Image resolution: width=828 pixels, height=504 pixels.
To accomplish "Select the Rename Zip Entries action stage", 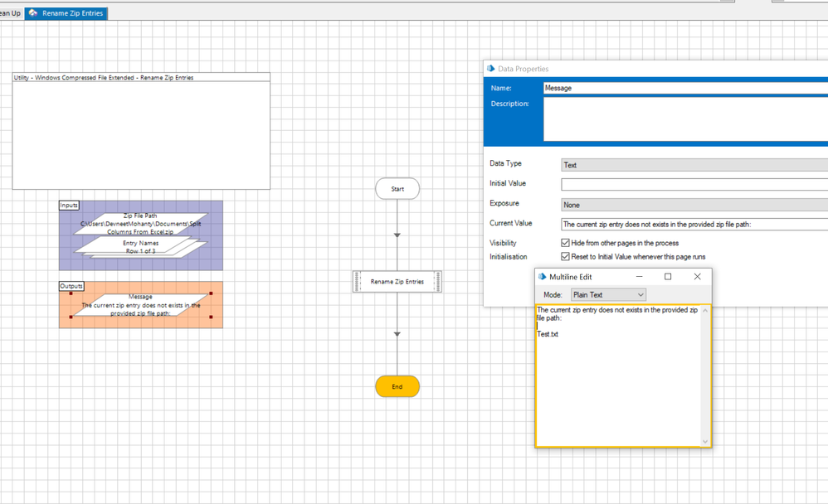I will (x=397, y=282).
